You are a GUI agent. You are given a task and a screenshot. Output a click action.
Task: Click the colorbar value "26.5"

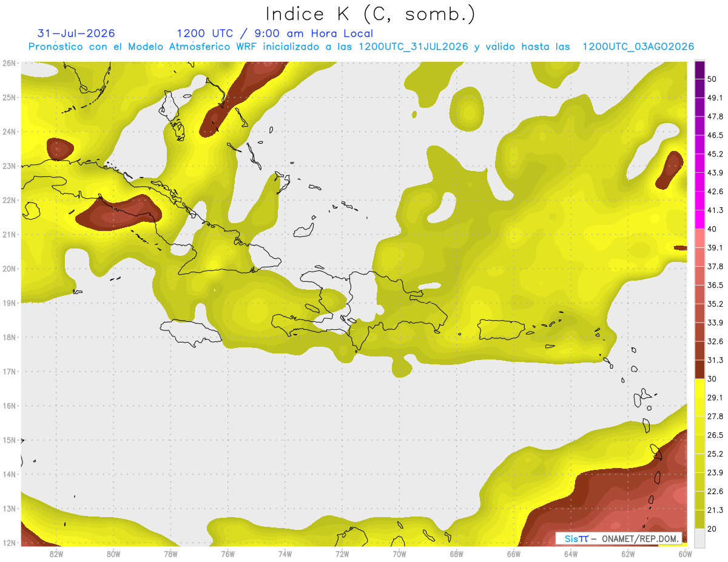[x=715, y=435]
